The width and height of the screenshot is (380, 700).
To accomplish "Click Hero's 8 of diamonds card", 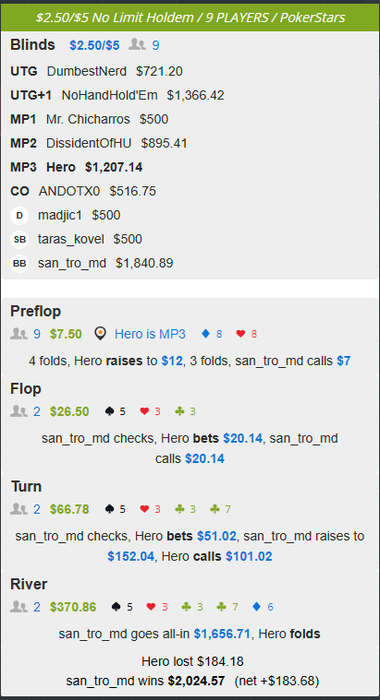I will (212, 334).
